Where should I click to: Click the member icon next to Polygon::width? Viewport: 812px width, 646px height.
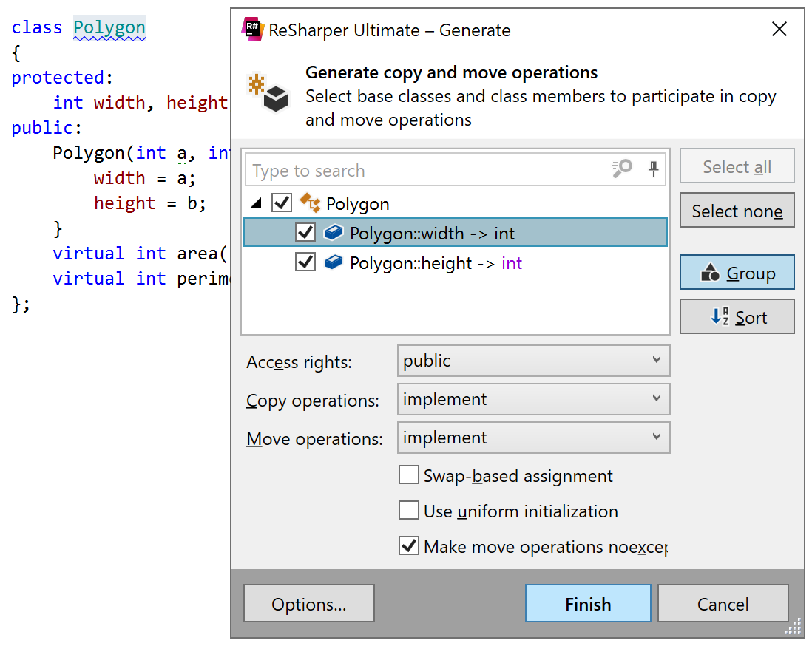click(x=334, y=231)
